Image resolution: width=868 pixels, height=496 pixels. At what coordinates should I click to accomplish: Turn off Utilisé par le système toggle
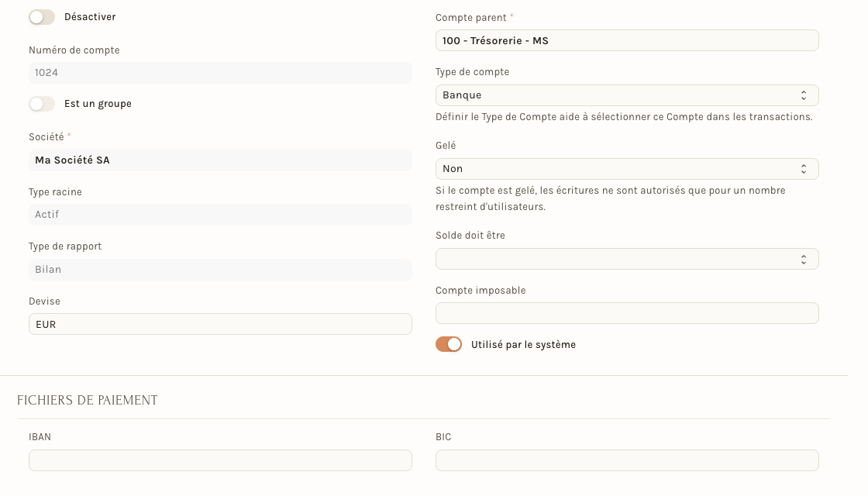click(x=449, y=344)
